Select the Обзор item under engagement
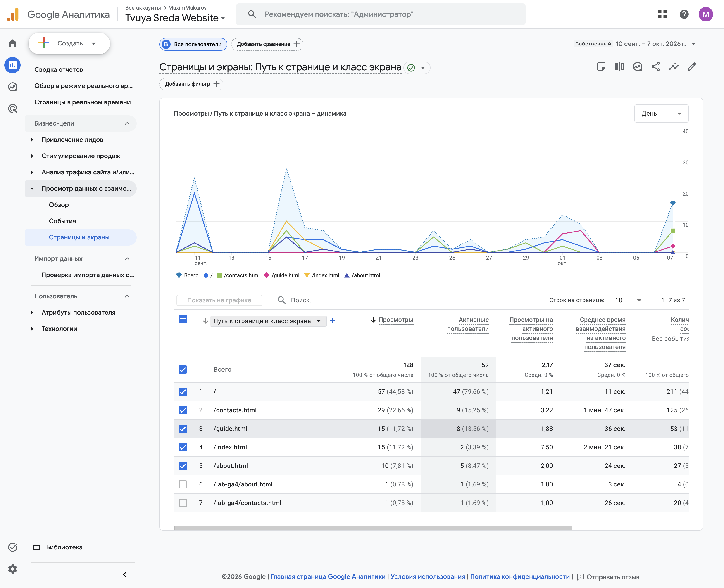The image size is (724, 588). [x=59, y=205]
